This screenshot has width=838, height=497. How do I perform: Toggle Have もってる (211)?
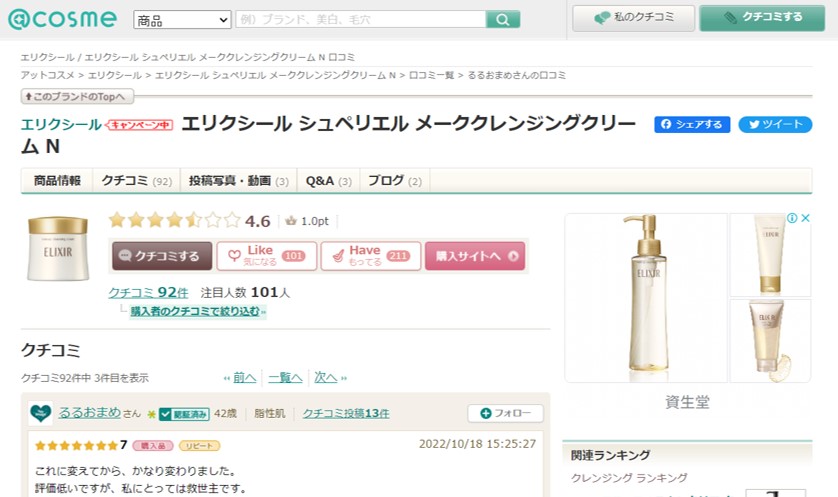371,256
